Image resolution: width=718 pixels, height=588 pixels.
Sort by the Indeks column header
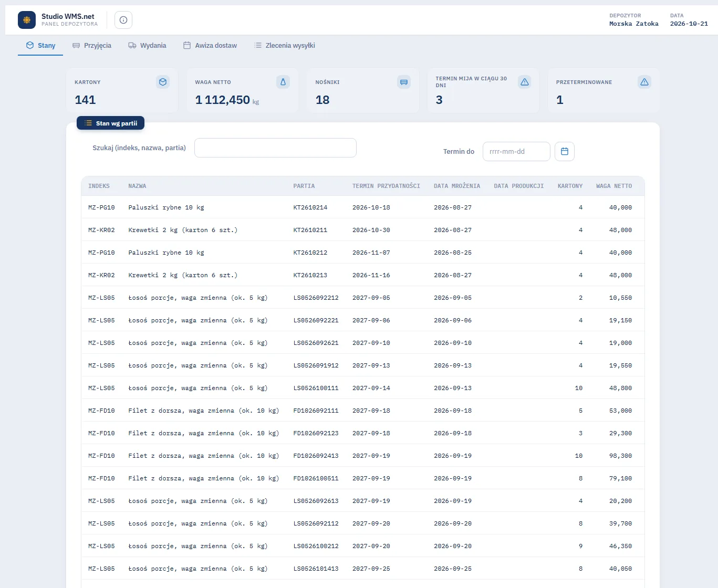pos(99,186)
